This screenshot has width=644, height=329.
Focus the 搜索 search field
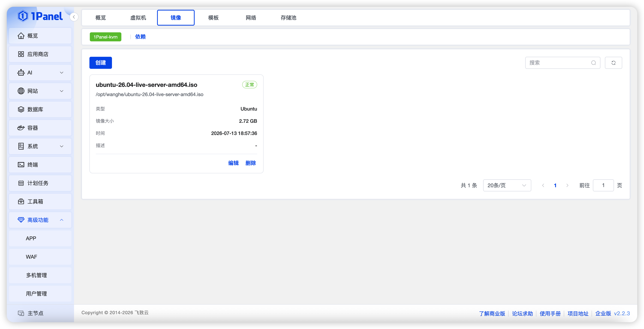562,63
